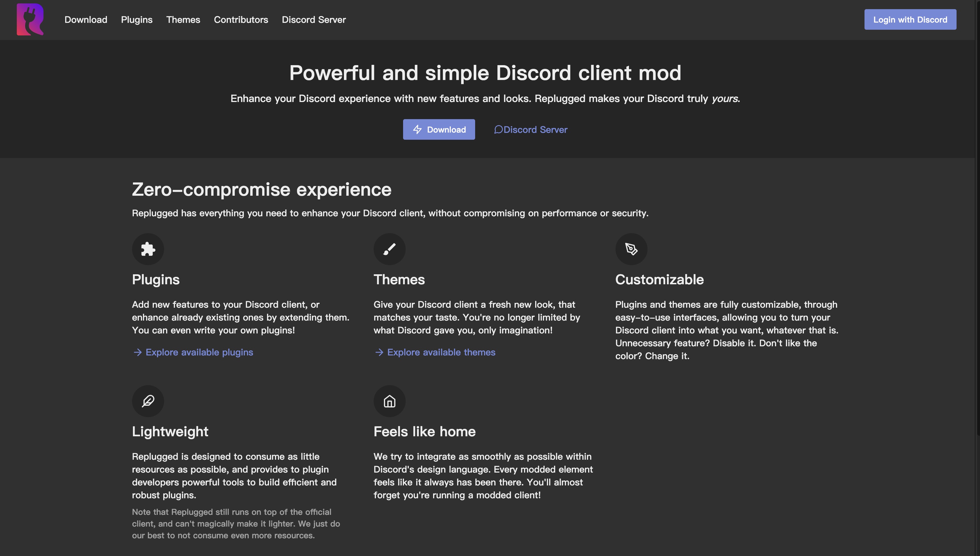Click the pen nib Customizable icon
The height and width of the screenshot is (556, 980).
(631, 249)
